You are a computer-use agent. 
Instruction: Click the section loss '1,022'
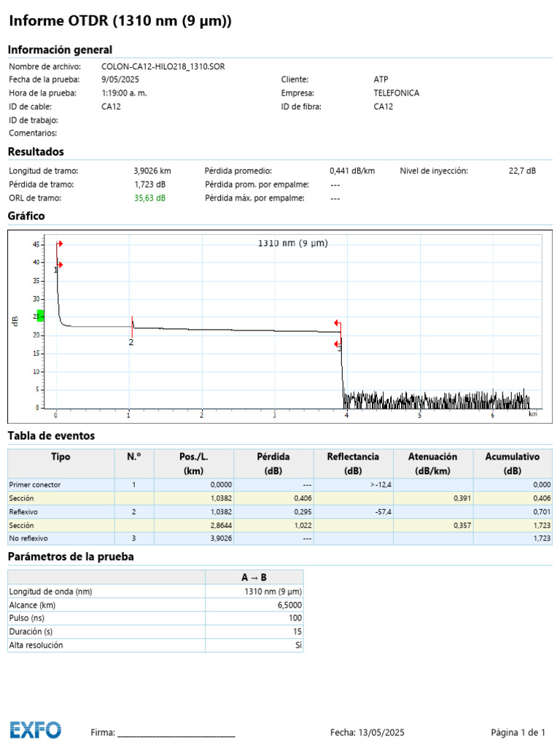[x=303, y=525]
